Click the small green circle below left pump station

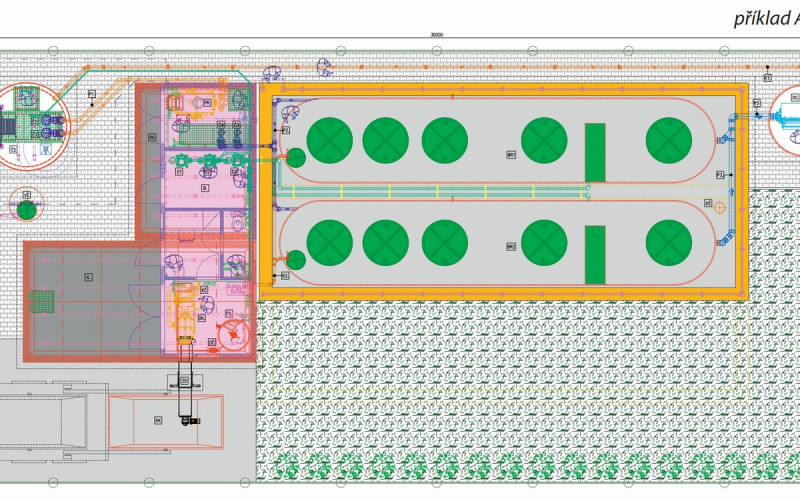(x=27, y=210)
